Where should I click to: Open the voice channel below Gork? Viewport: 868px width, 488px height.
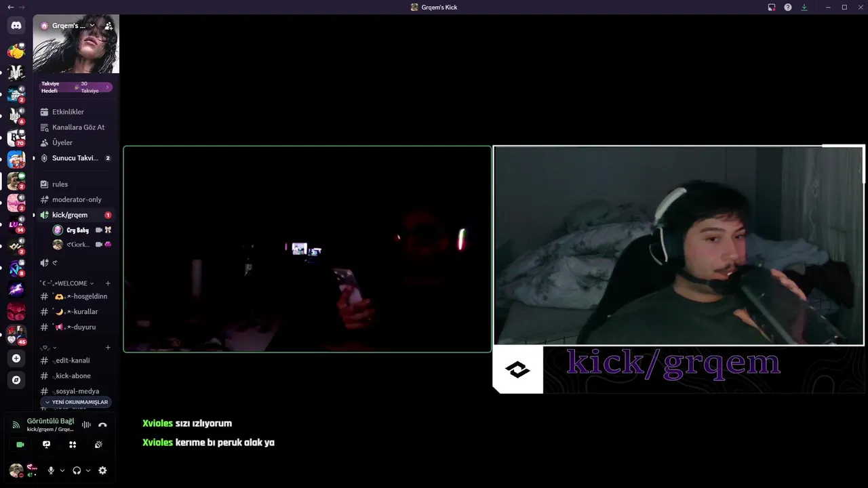click(x=76, y=263)
